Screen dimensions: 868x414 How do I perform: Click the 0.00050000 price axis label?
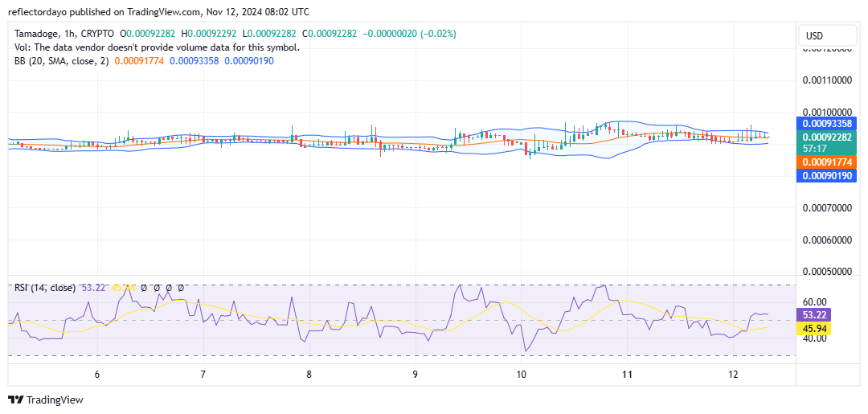coord(826,272)
